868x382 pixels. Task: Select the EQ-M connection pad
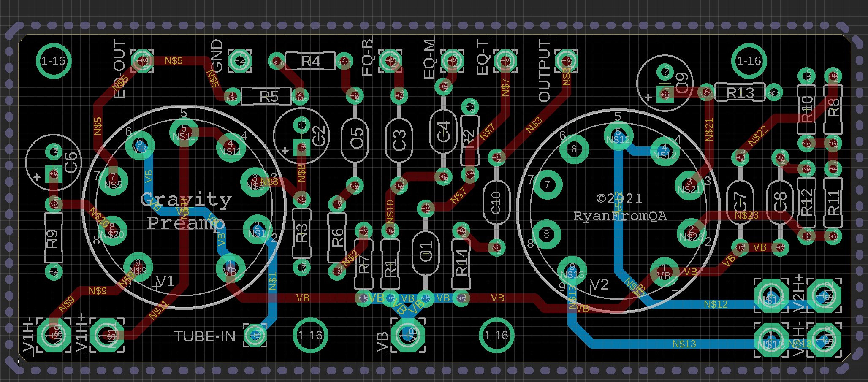pos(452,61)
